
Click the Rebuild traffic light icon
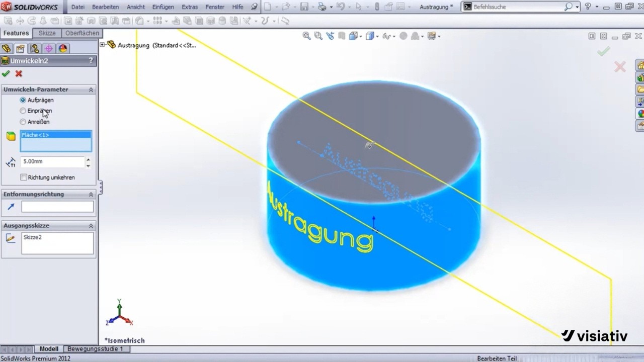pyautogui.click(x=377, y=7)
